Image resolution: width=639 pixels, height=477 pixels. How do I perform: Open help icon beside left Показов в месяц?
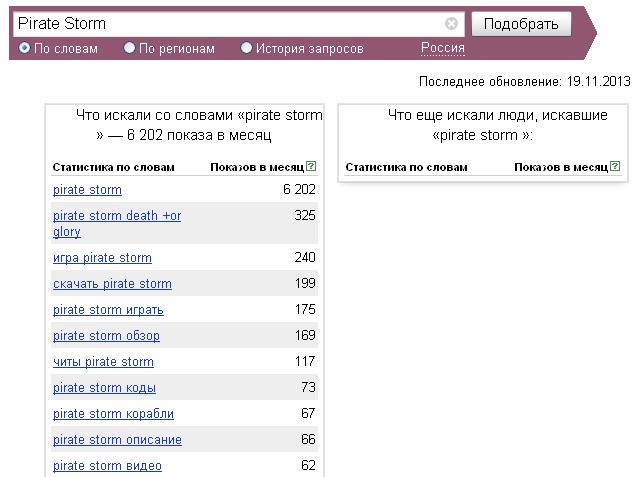click(311, 166)
